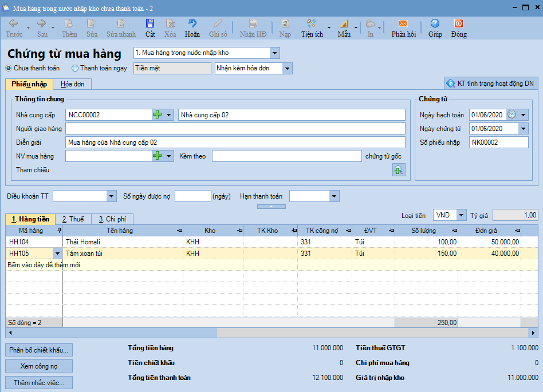Screen dimensions: 543x392
Task: Click the Mẫu template icon
Action: click(344, 23)
